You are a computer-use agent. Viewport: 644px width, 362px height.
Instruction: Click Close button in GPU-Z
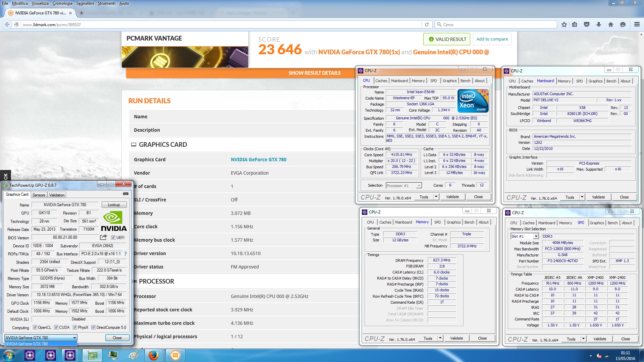click(x=117, y=338)
